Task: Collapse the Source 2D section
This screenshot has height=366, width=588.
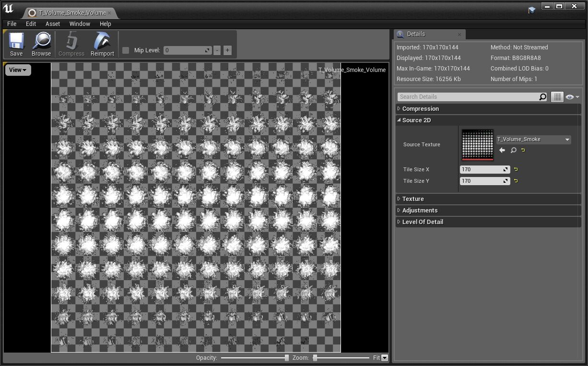Action: [399, 120]
